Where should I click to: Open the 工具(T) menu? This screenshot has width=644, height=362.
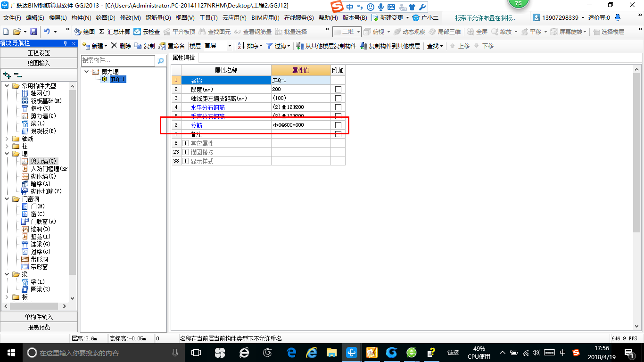tap(208, 17)
